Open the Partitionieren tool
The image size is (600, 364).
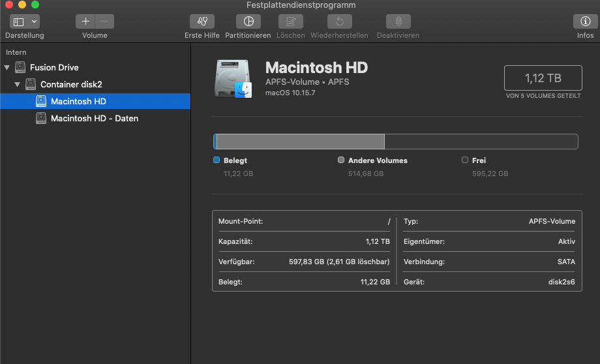point(248,22)
